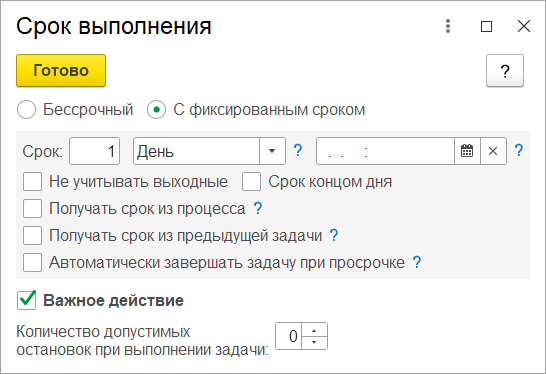Select С фиксированным сроком radio option
This screenshot has width=546, height=374.
tap(156, 110)
